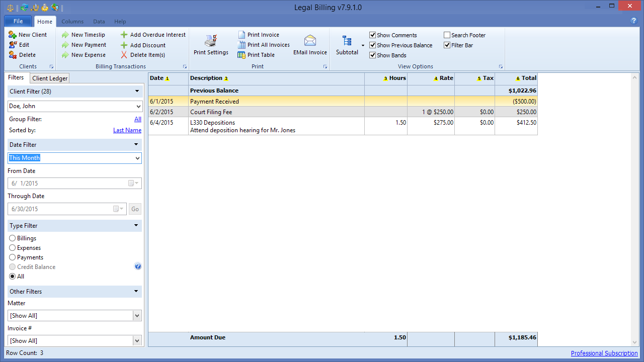The image size is (644, 362).
Task: Switch to the Data ribbon tab
Action: point(99,22)
